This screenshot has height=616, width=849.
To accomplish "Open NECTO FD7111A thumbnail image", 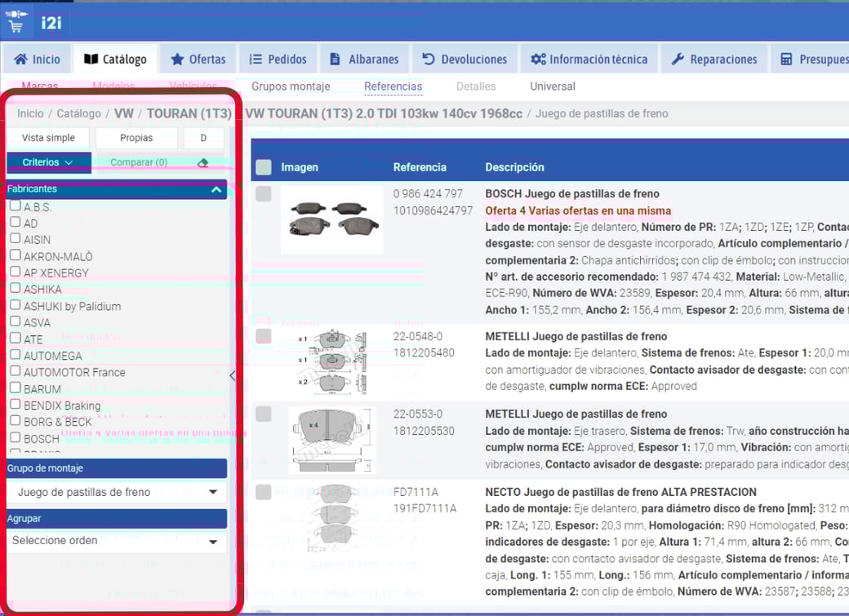I will click(332, 518).
